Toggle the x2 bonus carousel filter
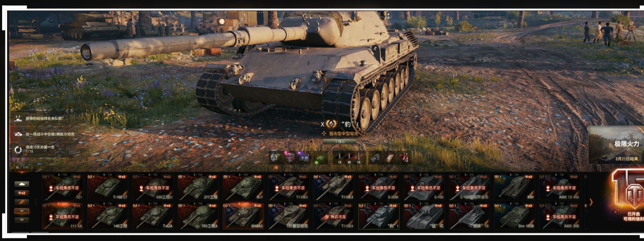 click(x=22, y=193)
